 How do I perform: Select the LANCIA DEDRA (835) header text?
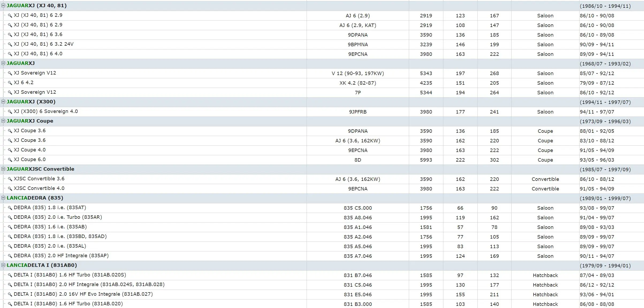[x=35, y=198]
